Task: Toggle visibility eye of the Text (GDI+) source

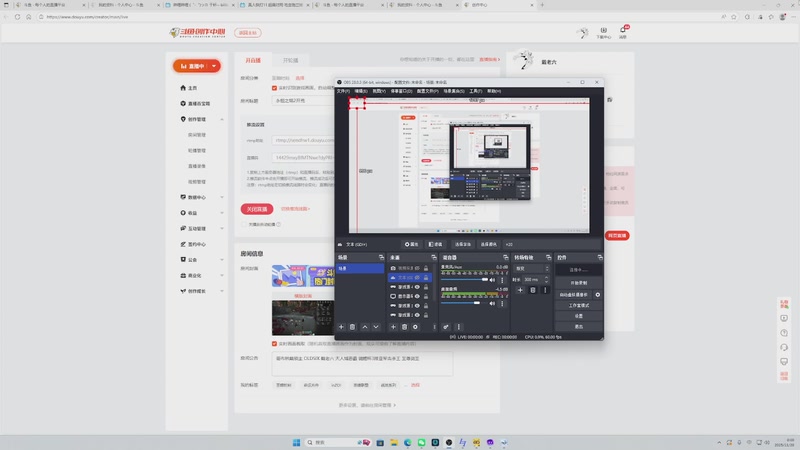Action: click(417, 278)
